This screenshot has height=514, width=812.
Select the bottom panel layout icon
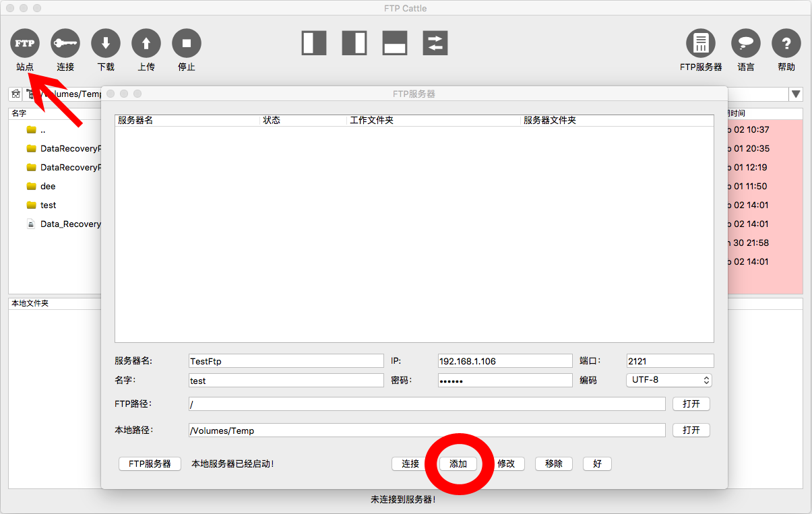pos(395,43)
